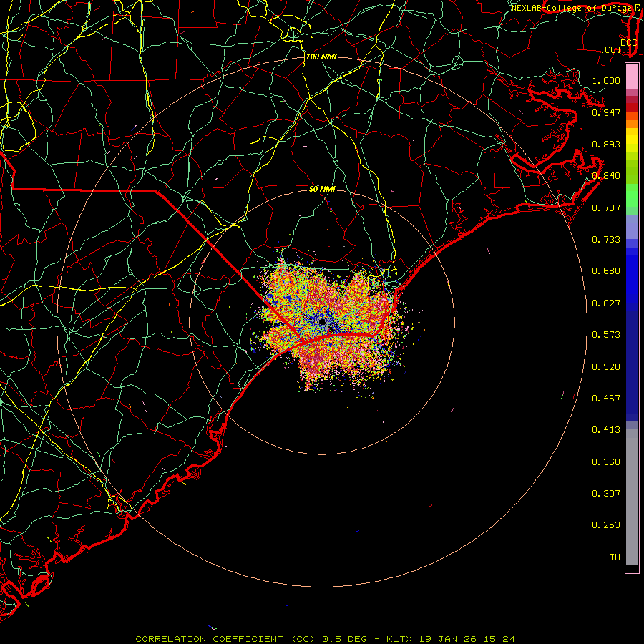This screenshot has height=644, width=644.
Task: Click the [CC] units label
Action: (611, 49)
